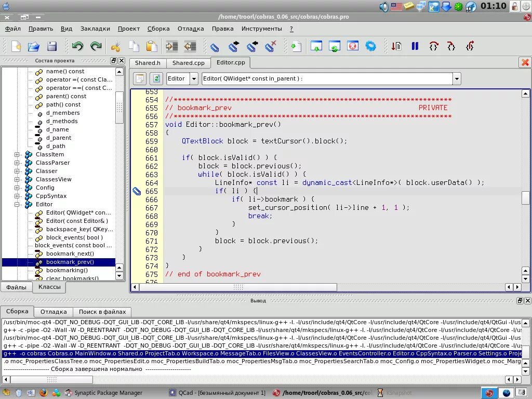Click the Undo arrow icon
The height and width of the screenshot is (399, 532).
pos(77,46)
